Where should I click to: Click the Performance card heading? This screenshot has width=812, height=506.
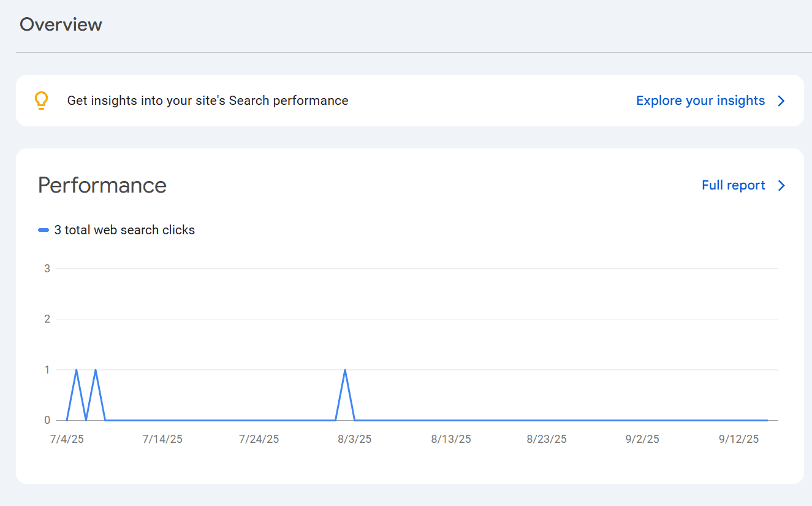102,185
